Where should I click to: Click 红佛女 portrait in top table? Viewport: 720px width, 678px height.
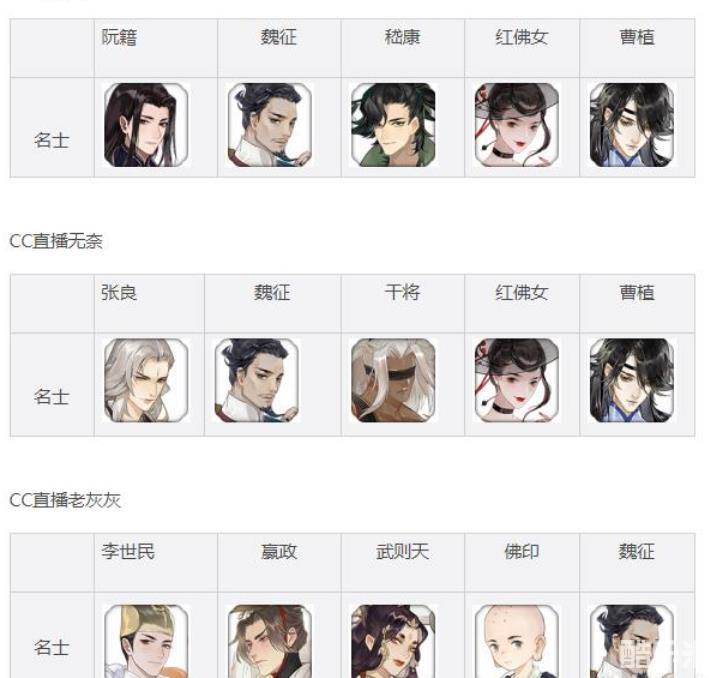coord(517,125)
